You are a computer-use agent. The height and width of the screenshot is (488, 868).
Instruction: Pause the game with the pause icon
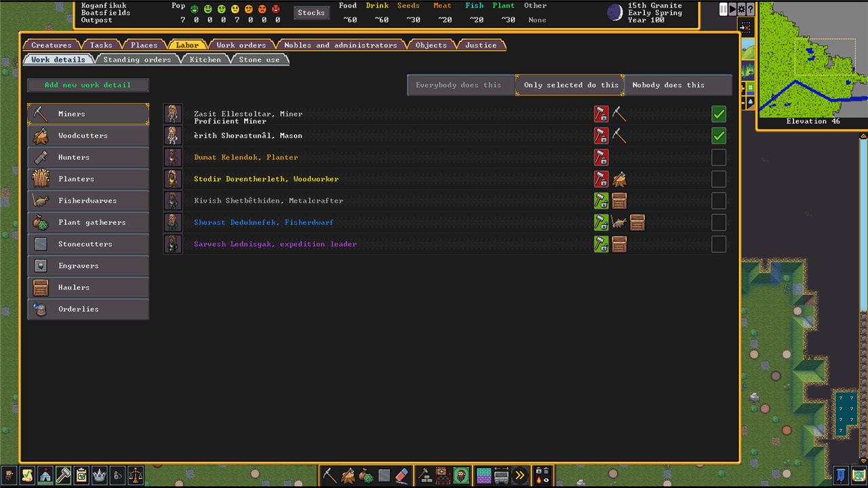click(724, 9)
